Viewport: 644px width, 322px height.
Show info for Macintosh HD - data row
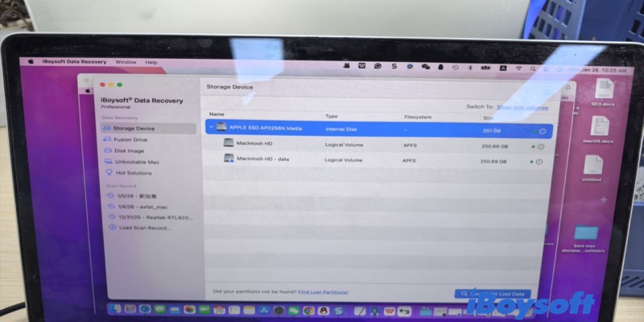539,162
